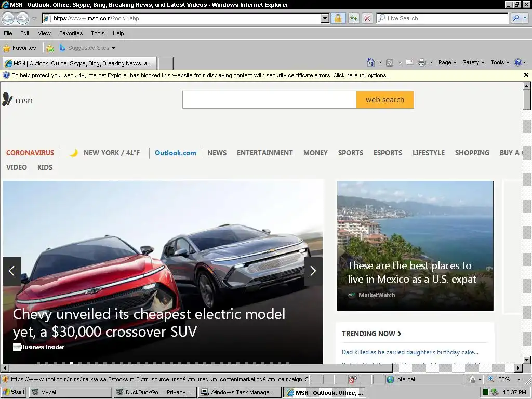Open the TRENDING NOW heading link
The height and width of the screenshot is (399, 532).
click(x=371, y=334)
